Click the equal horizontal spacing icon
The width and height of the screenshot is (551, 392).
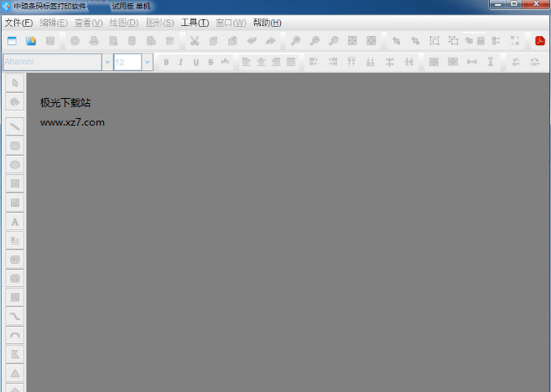[x=471, y=62]
